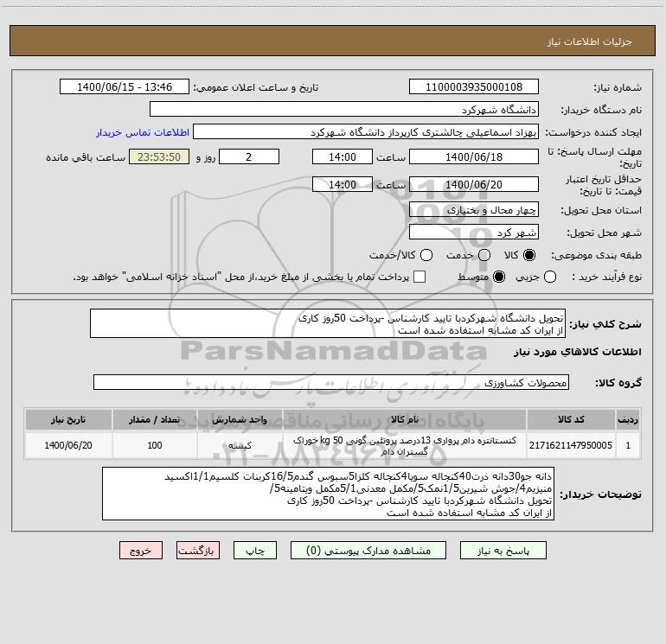Viewport: 666px width, 644px height.
Task: Click the ساعت باقی مانده label
Action: [x=86, y=157]
